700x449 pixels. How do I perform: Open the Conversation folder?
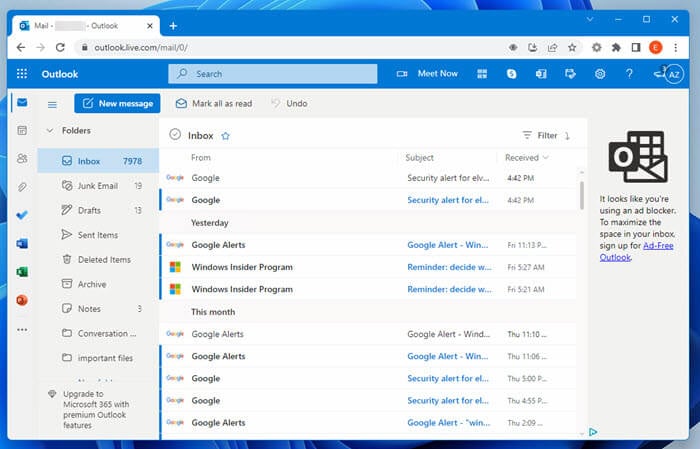pyautogui.click(x=98, y=333)
